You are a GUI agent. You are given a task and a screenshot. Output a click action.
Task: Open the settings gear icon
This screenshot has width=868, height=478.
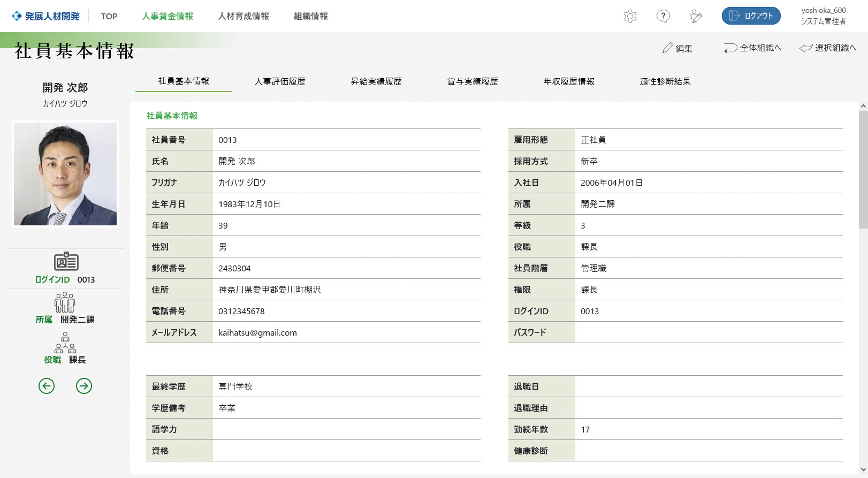[630, 16]
